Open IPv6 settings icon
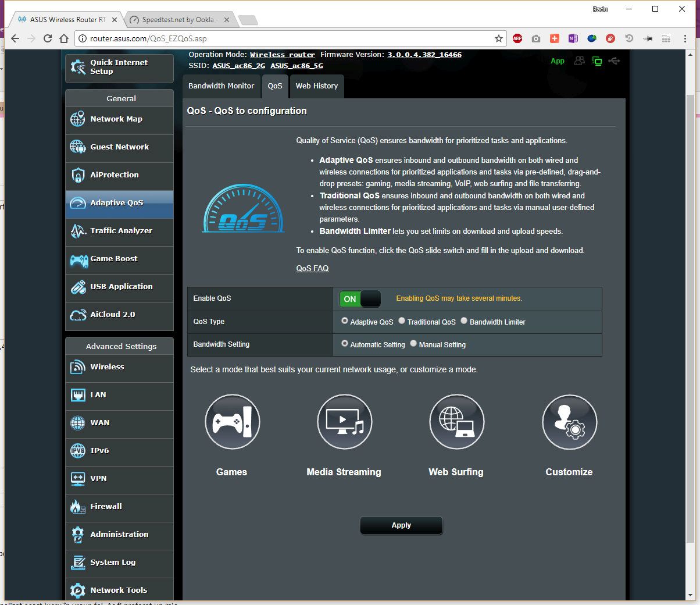 coord(78,451)
